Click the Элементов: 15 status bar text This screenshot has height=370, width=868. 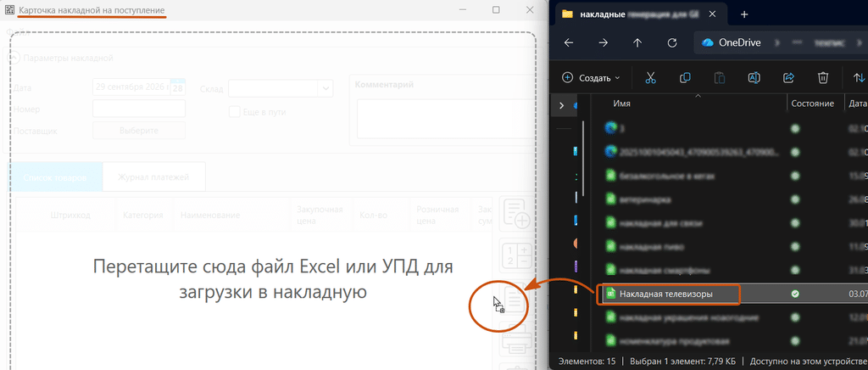point(585,361)
